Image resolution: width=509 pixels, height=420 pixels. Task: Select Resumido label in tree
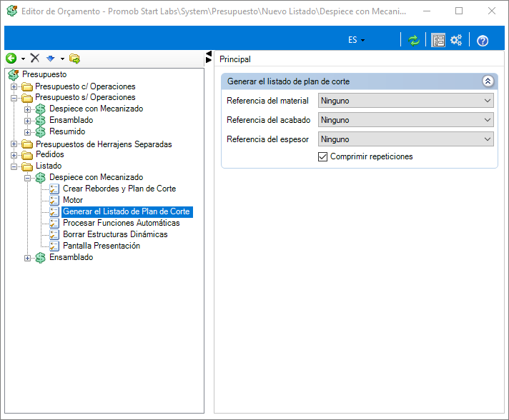click(67, 131)
